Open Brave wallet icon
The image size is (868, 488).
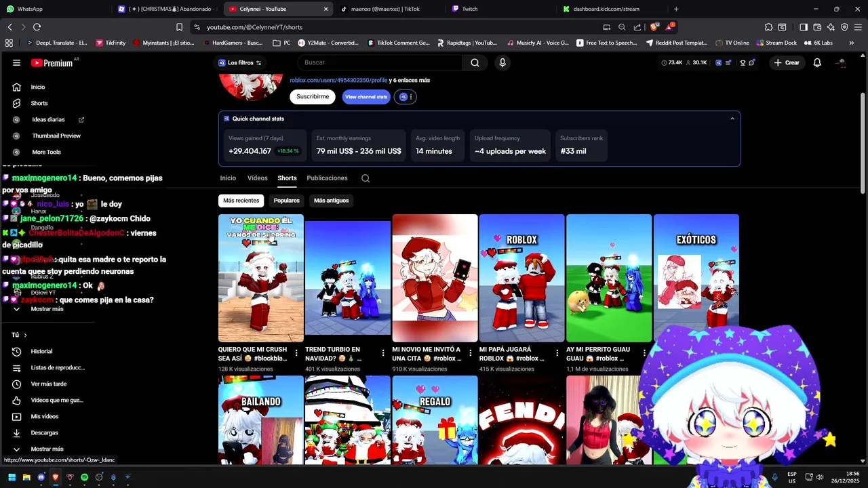[x=817, y=27]
